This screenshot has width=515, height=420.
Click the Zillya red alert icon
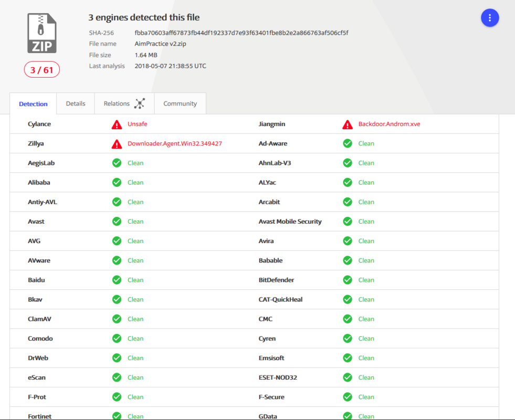(117, 144)
